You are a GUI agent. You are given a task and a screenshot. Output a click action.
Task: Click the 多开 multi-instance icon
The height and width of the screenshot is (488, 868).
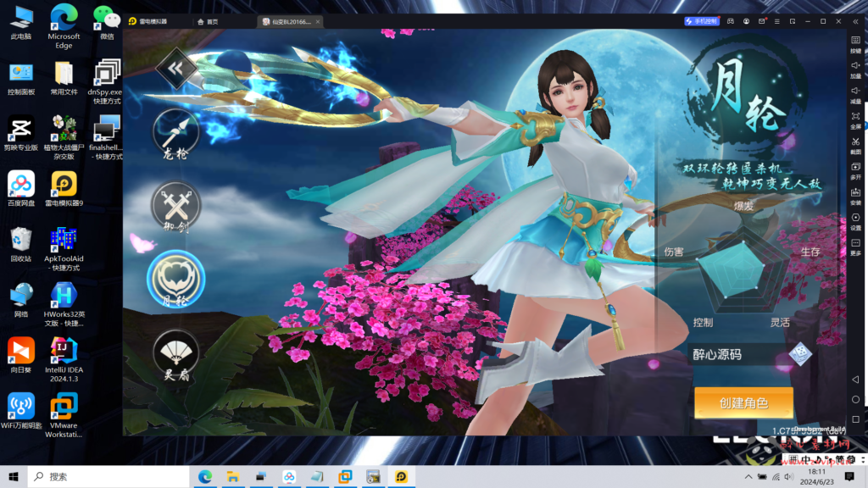(855, 167)
